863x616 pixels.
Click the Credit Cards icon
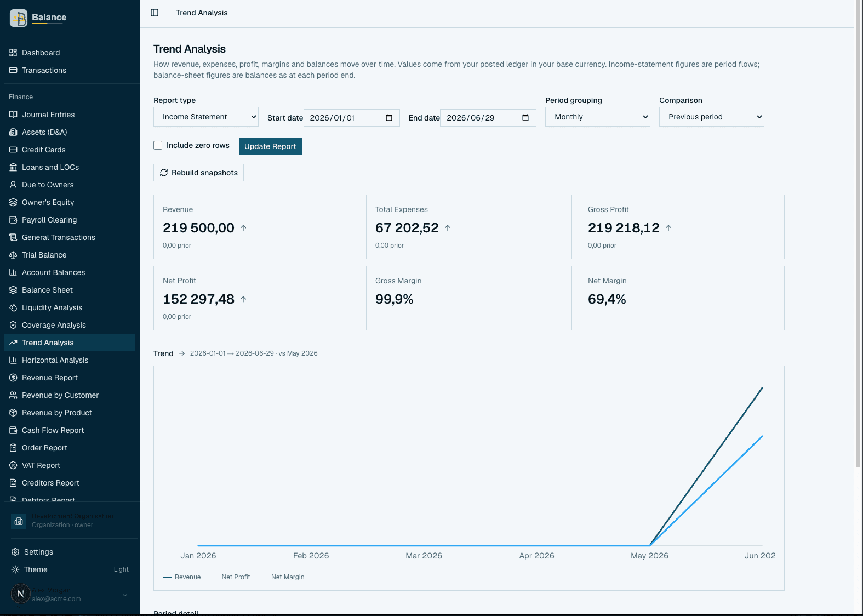pyautogui.click(x=13, y=150)
